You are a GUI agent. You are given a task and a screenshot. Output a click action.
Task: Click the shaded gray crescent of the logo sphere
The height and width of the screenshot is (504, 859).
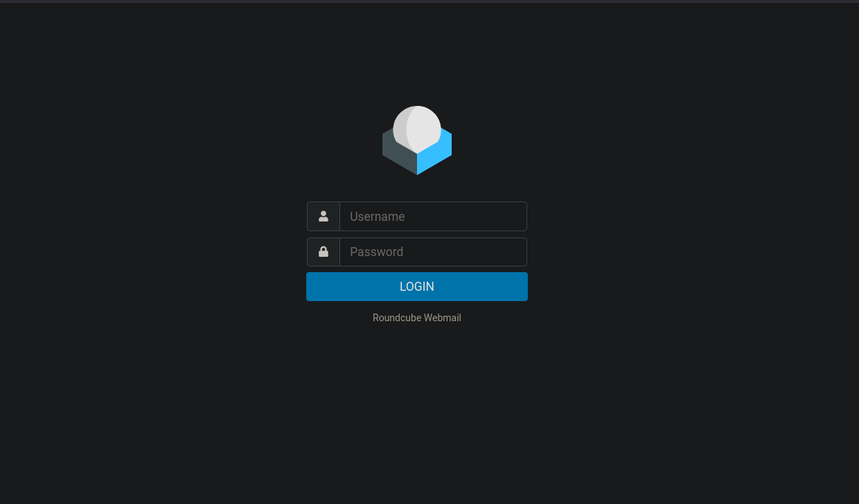tap(400, 128)
